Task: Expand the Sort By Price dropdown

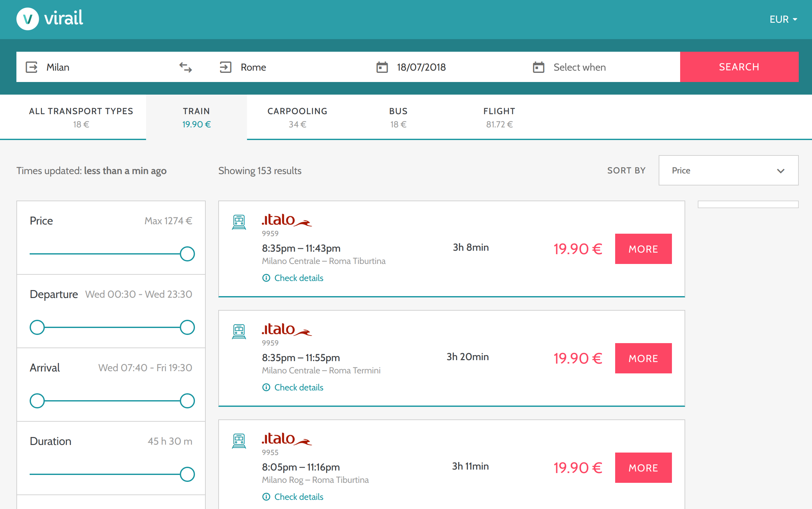Action: coord(728,170)
